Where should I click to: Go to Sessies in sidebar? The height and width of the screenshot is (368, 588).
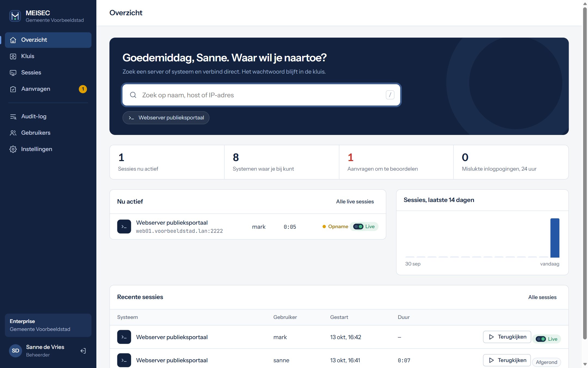coord(48,73)
